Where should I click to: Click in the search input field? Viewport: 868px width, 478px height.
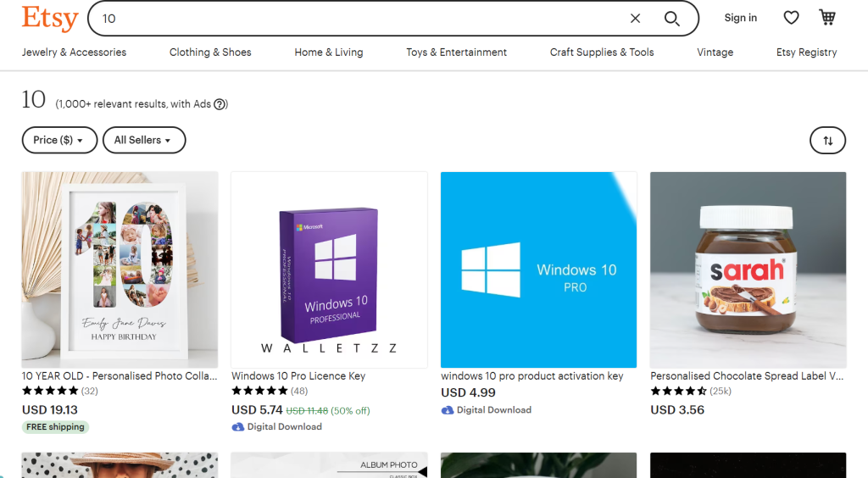click(356, 19)
